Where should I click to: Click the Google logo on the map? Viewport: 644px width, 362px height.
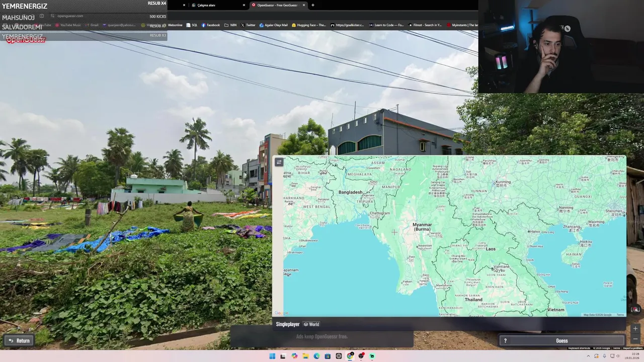pos(282,313)
